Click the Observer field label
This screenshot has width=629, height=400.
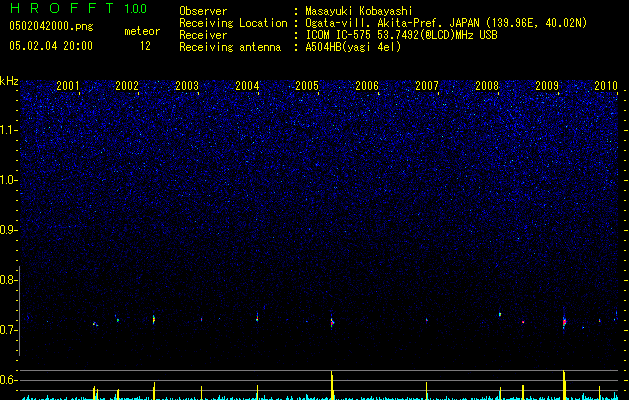(x=203, y=11)
